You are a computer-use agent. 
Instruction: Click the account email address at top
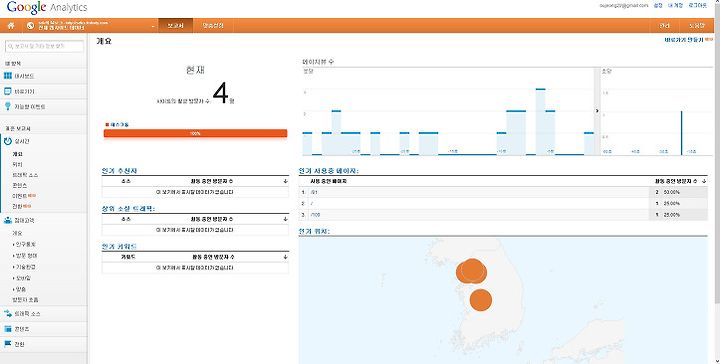[624, 6]
